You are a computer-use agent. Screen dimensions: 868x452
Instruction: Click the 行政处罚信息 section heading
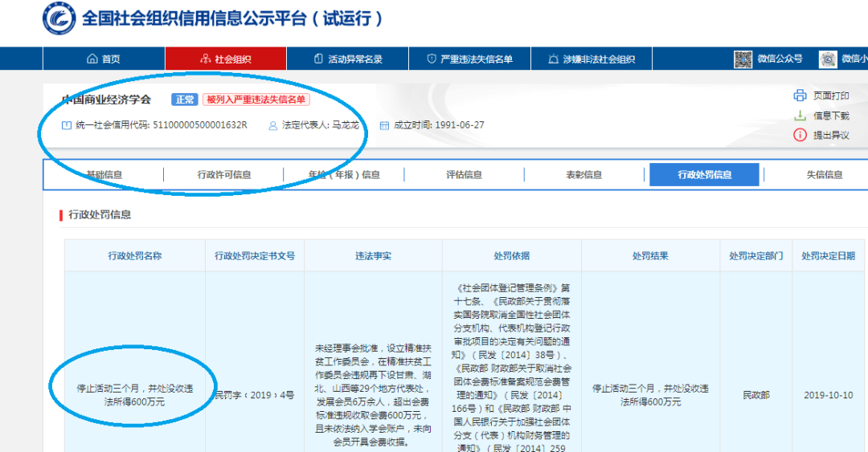pos(100,214)
